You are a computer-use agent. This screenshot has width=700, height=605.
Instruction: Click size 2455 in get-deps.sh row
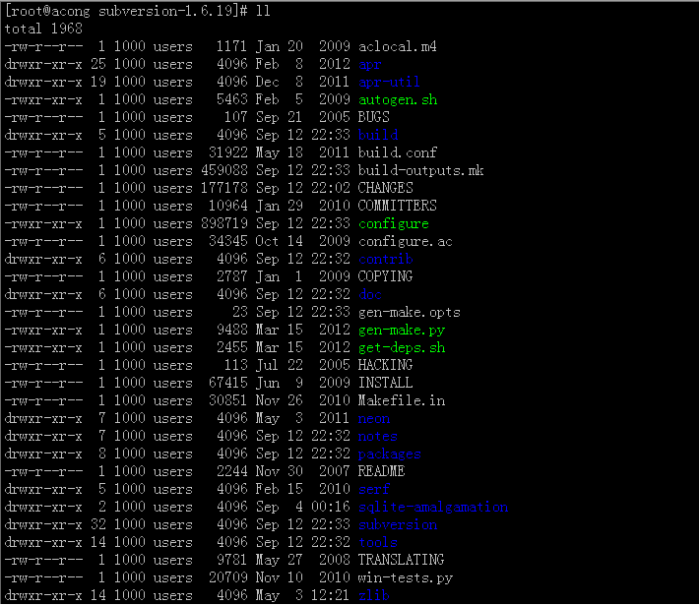[x=232, y=347]
